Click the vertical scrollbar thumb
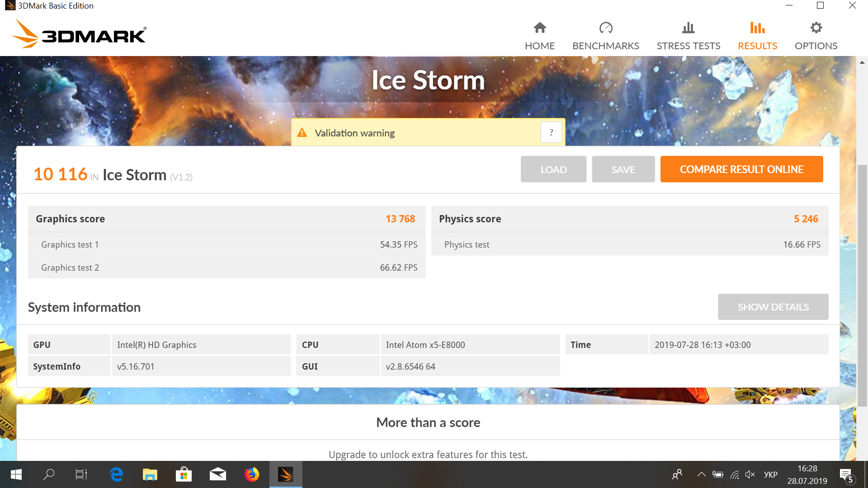Viewport: 868px width, 488px height. coord(863,286)
